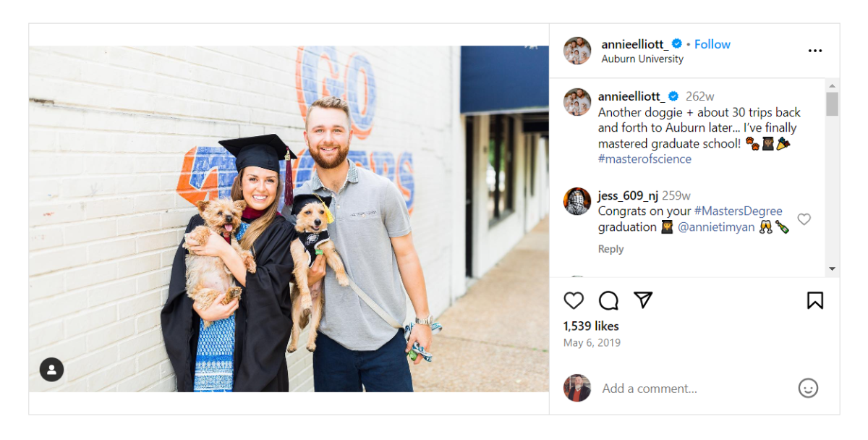Open the #MastersDegree hashtag in comment

click(739, 211)
